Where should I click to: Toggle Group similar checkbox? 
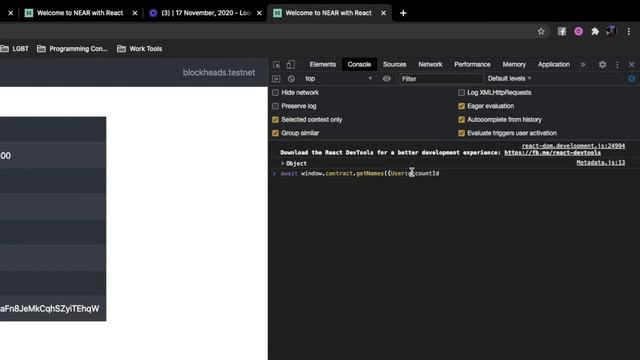pos(276,133)
